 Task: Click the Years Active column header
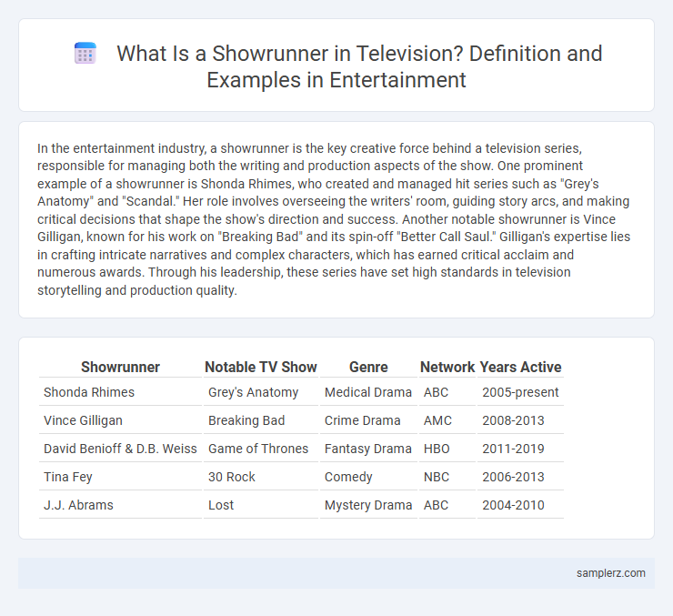tap(520, 367)
